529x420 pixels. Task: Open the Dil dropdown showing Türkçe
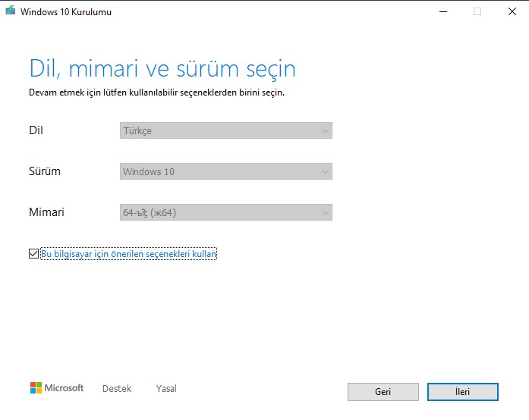(x=225, y=130)
